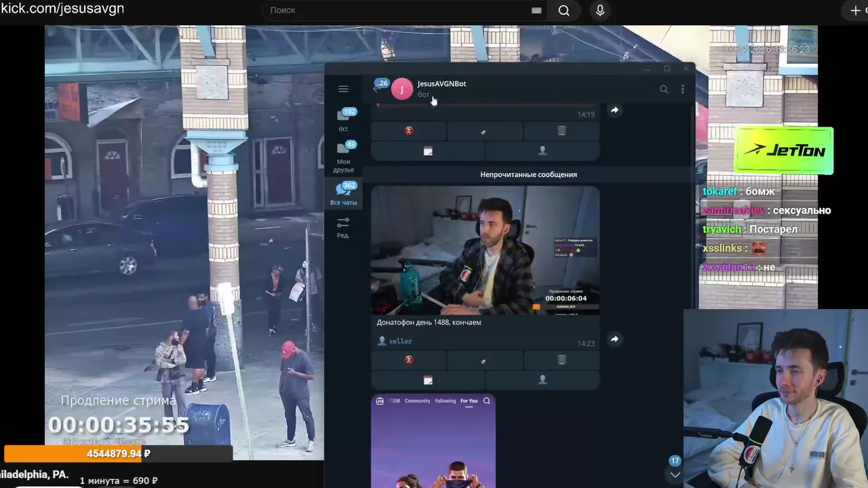Click the xsslinks username in stream chat
868x488 pixels.
[x=722, y=248]
